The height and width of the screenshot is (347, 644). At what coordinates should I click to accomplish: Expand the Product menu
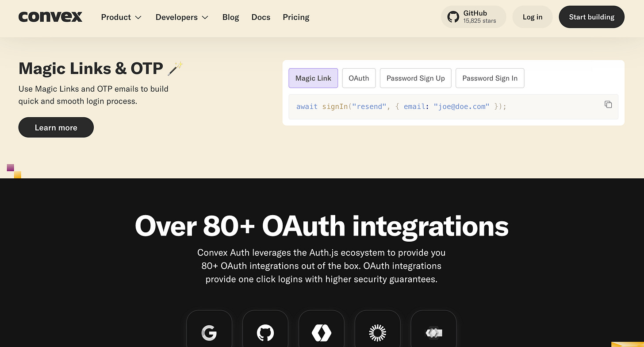tap(121, 17)
